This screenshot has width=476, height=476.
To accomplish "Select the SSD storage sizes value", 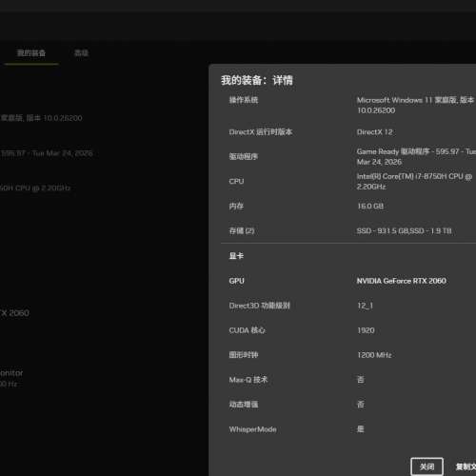I will (404, 230).
